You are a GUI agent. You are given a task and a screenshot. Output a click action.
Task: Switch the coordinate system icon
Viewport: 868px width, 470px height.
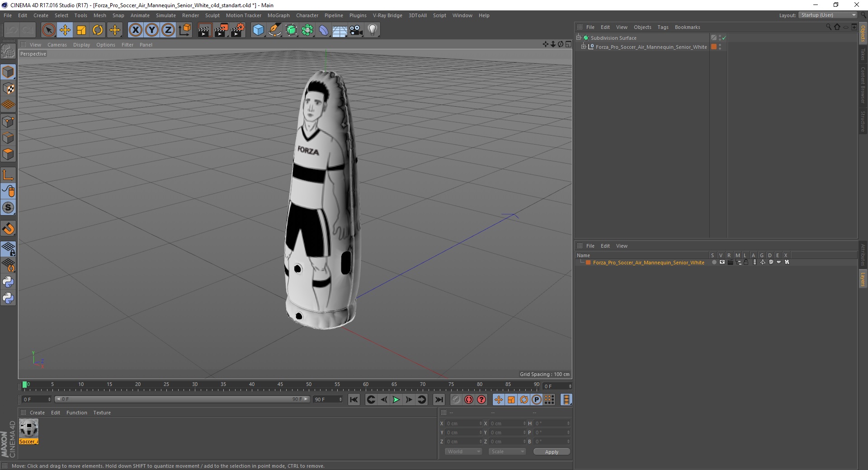(x=185, y=30)
